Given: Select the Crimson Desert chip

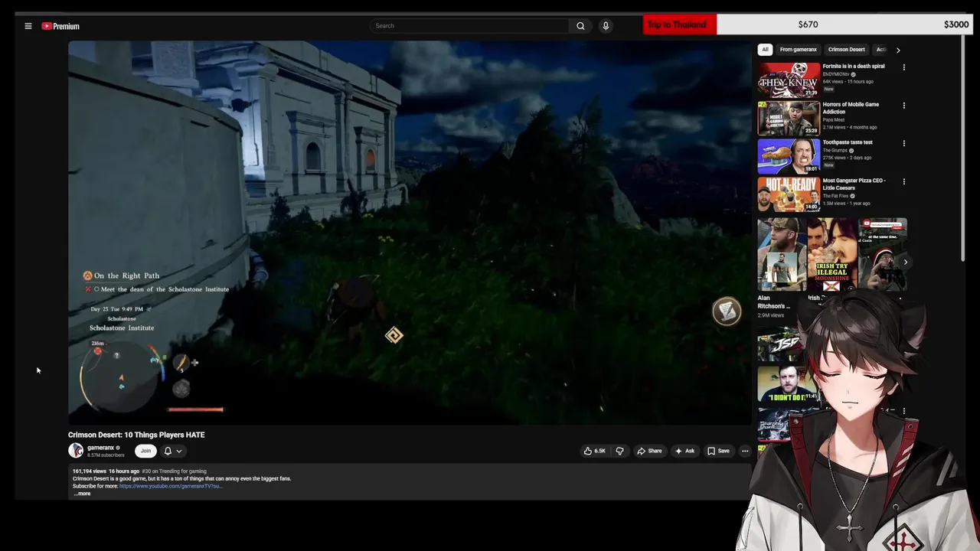Looking at the screenshot, I should point(846,50).
